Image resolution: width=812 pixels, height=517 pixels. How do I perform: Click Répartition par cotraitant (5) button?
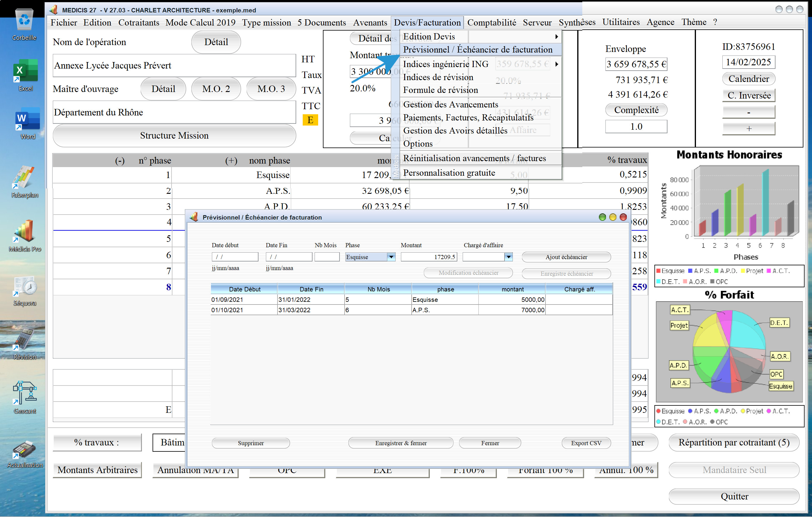point(734,443)
